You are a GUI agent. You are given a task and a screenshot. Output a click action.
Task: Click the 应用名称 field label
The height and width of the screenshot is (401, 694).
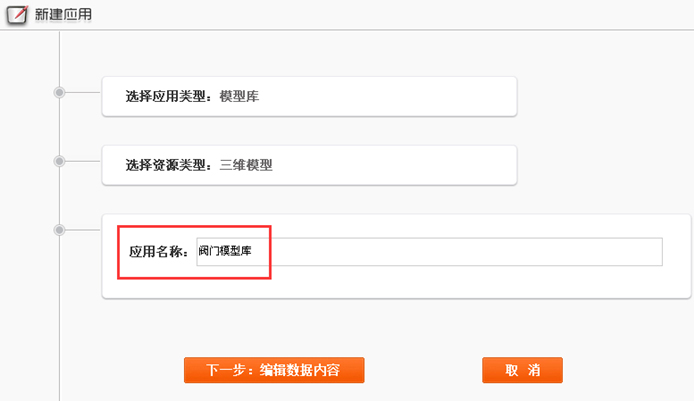(158, 252)
